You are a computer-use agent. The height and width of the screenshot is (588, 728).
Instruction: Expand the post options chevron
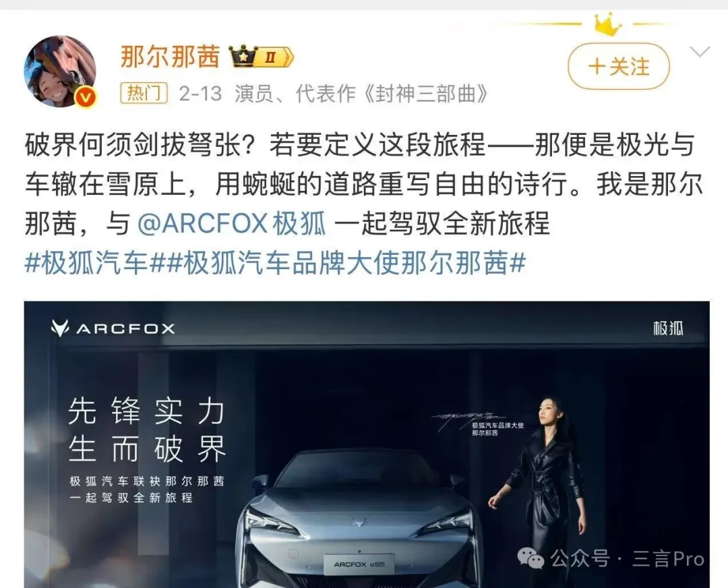(x=700, y=51)
